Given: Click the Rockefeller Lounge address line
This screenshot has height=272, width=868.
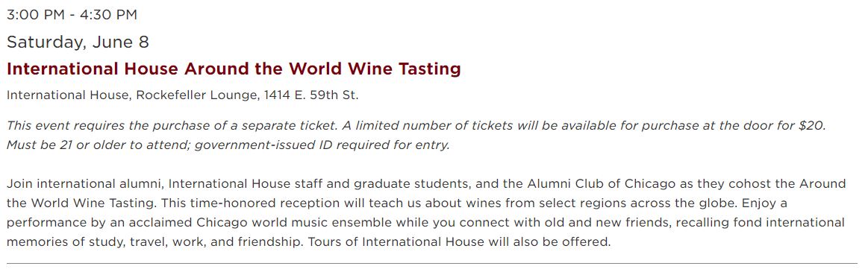Looking at the screenshot, I should pos(183,95).
